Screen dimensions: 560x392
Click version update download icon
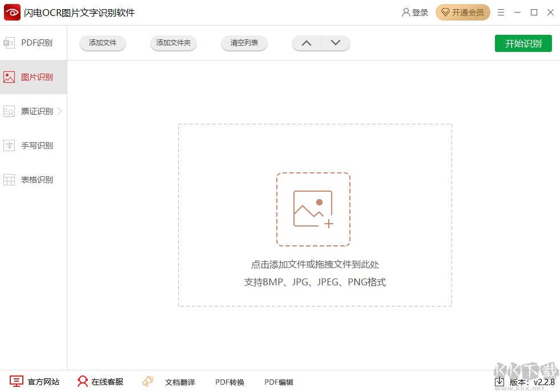[499, 381]
